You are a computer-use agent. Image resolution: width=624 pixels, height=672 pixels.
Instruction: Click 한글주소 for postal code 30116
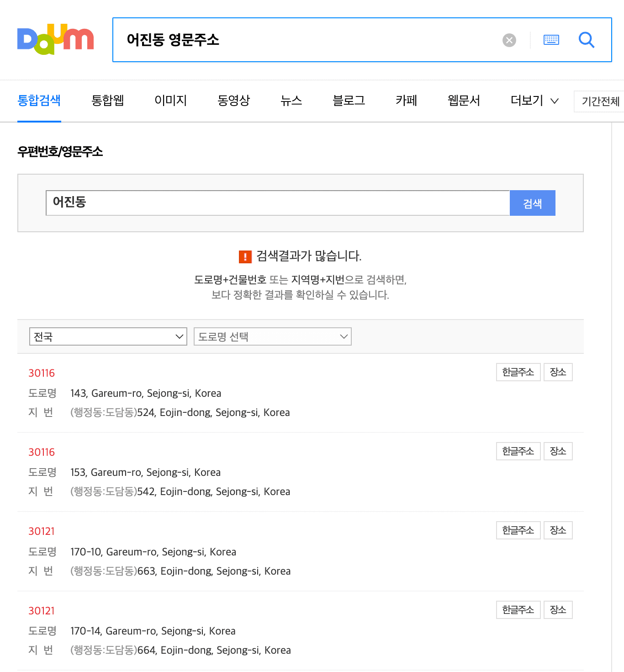click(x=518, y=372)
